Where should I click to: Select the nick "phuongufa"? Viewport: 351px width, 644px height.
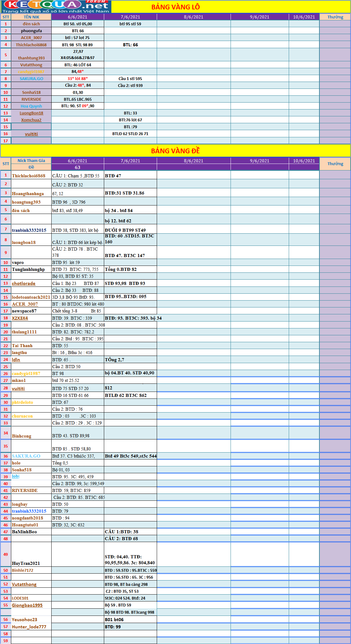click(31, 31)
